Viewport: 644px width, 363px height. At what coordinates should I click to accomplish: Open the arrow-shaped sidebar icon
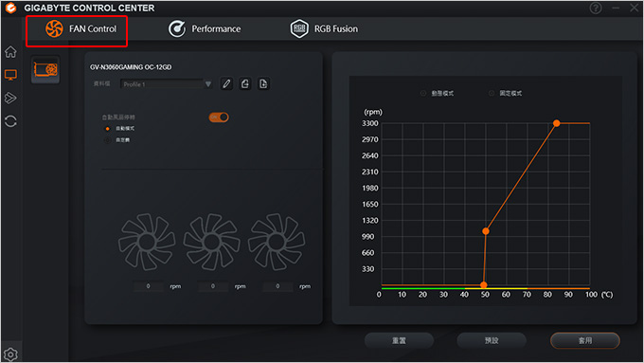pyautogui.click(x=10, y=98)
